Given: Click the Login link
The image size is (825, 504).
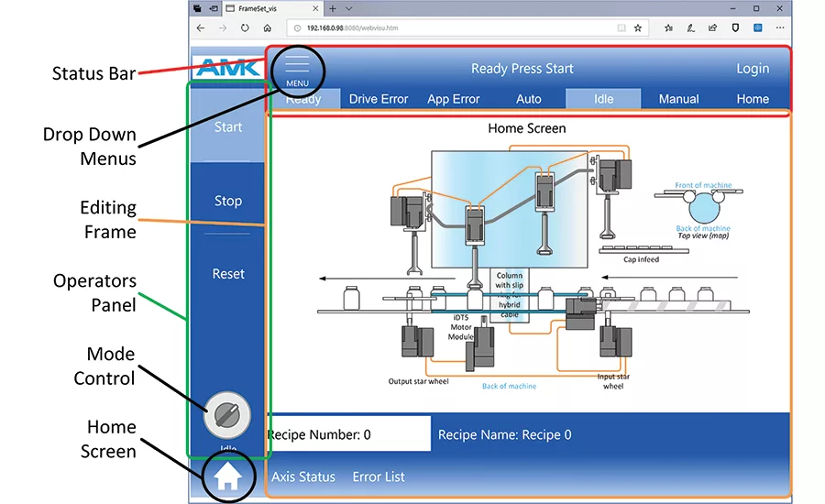Looking at the screenshot, I should (753, 69).
